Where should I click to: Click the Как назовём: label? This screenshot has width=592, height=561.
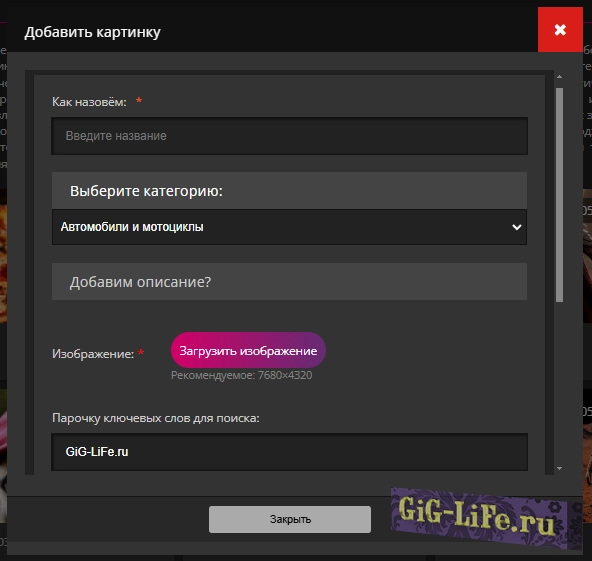coord(89,102)
